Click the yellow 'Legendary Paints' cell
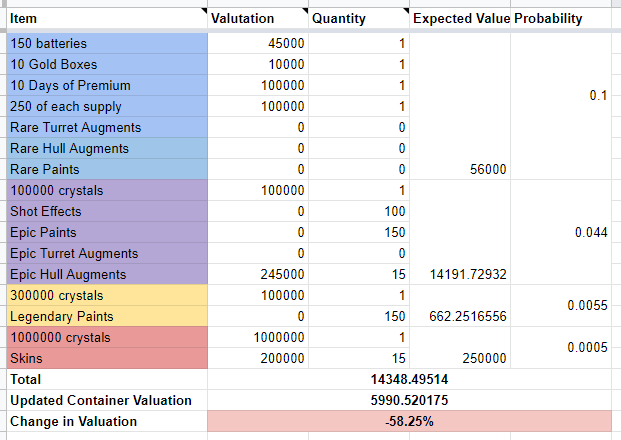Image resolution: width=621 pixels, height=440 pixels. tap(106, 317)
